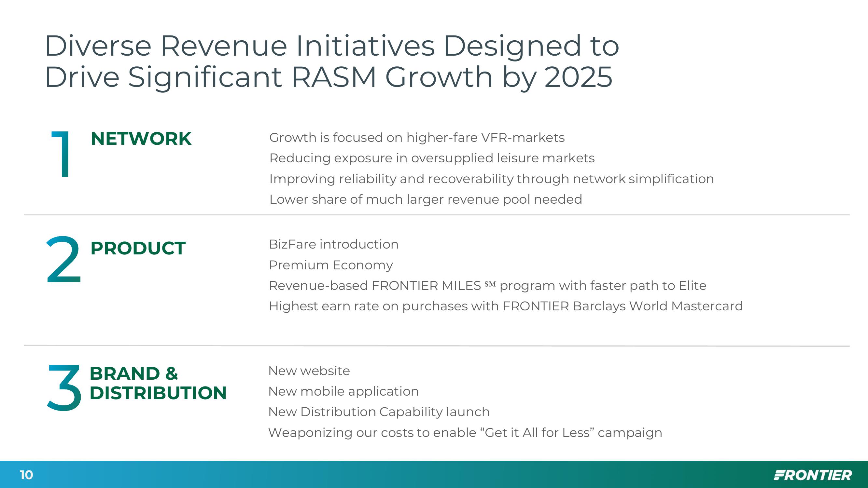Select 'Reducing exposure in oversupplied leisure markets'

coord(432,158)
